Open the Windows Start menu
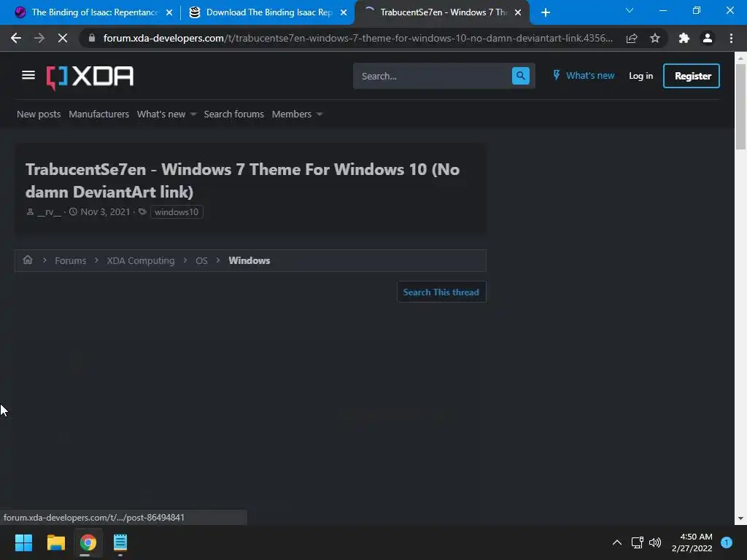 [x=23, y=542]
